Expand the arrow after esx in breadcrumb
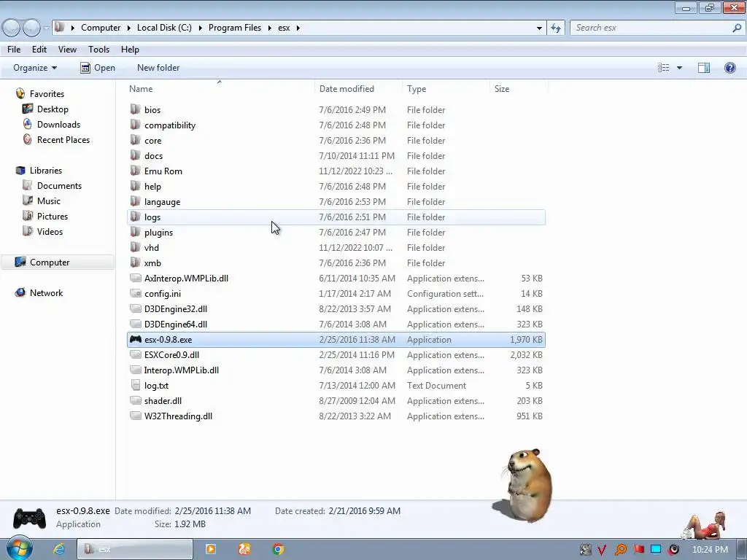The width and height of the screenshot is (747, 560). (x=298, y=28)
